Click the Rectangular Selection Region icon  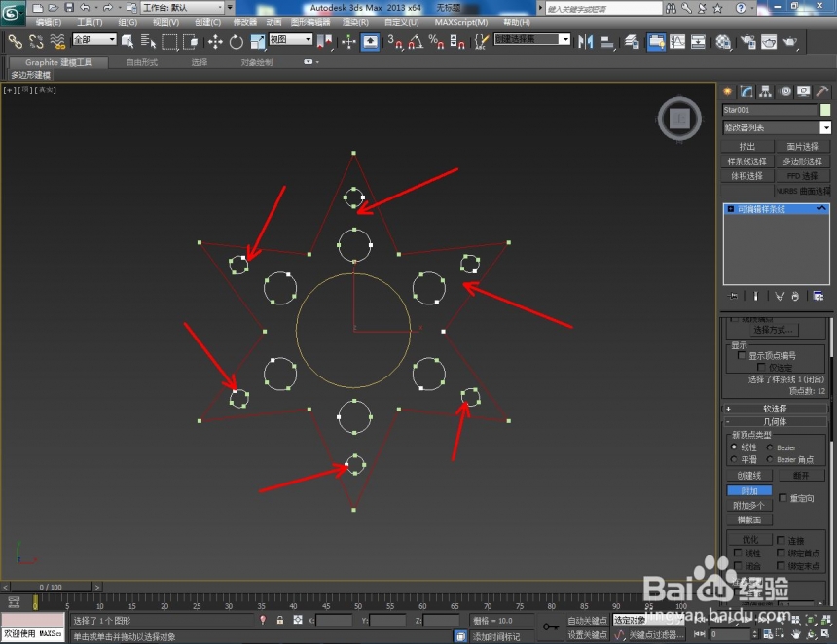169,42
